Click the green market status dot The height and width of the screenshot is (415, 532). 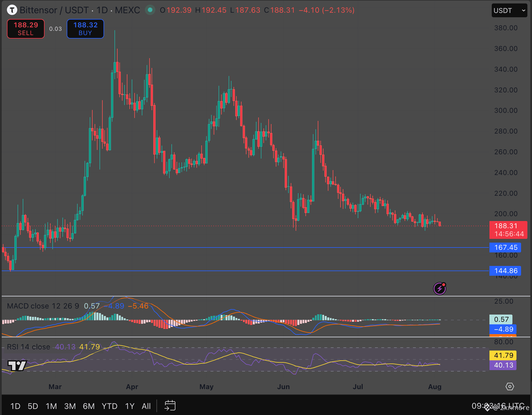coord(150,10)
